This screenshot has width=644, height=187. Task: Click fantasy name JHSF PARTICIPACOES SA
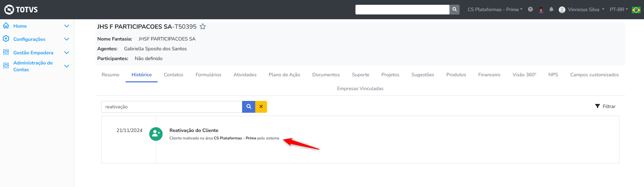click(x=167, y=39)
